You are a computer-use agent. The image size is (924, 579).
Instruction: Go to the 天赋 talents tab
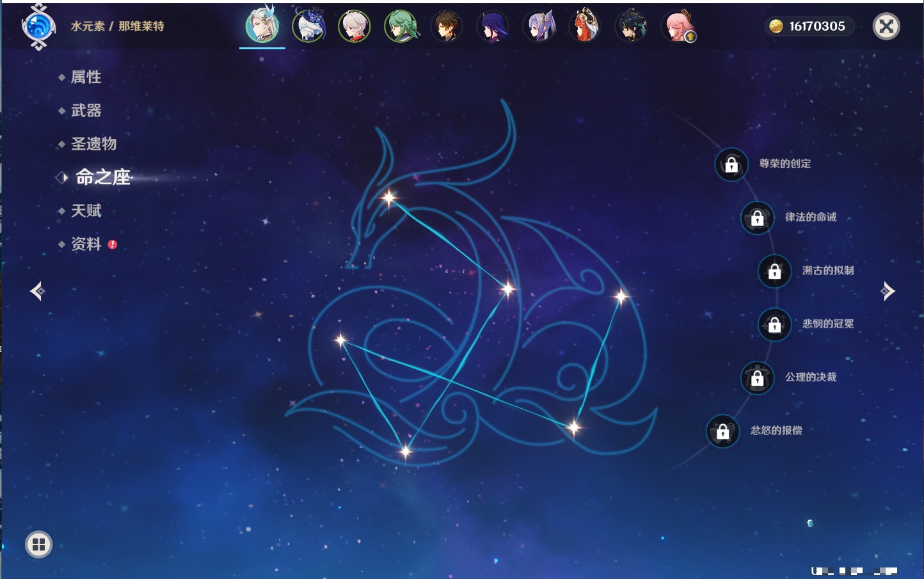click(x=86, y=210)
